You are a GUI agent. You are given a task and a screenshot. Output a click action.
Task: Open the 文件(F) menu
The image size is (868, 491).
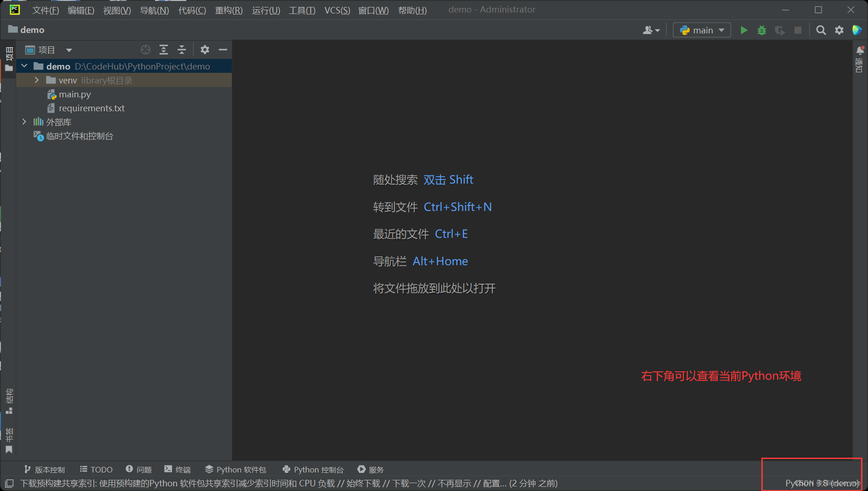coord(45,10)
